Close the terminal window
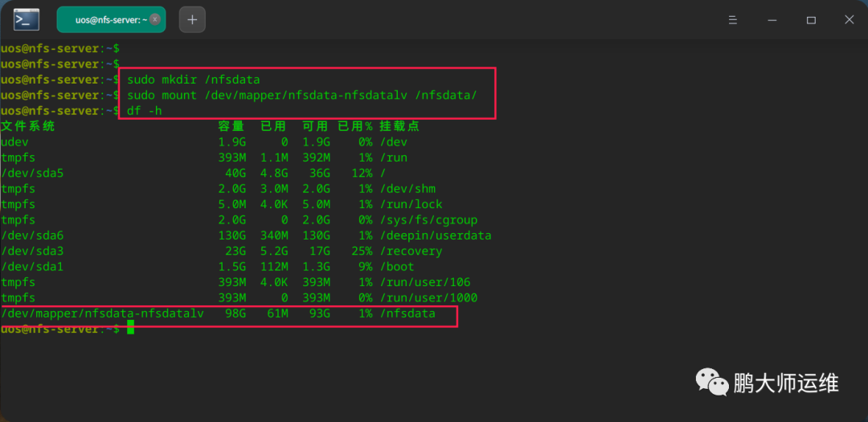868x422 pixels. [x=850, y=20]
